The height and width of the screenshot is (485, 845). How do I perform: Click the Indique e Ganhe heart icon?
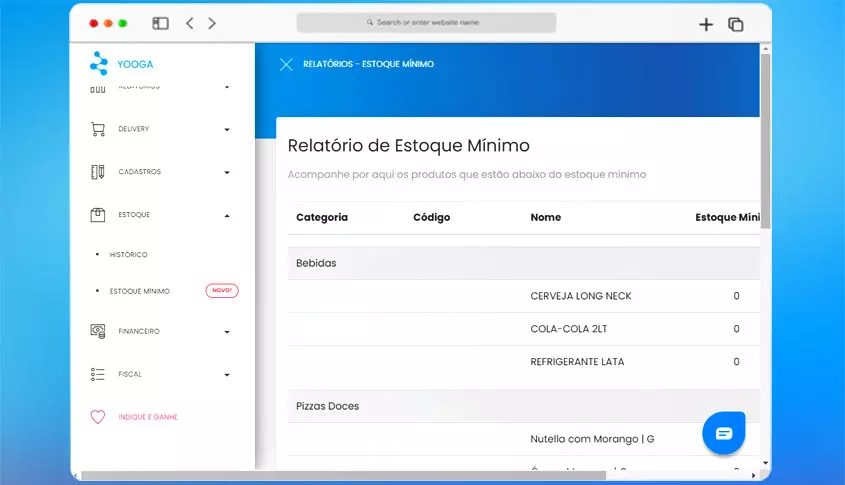[98, 417]
